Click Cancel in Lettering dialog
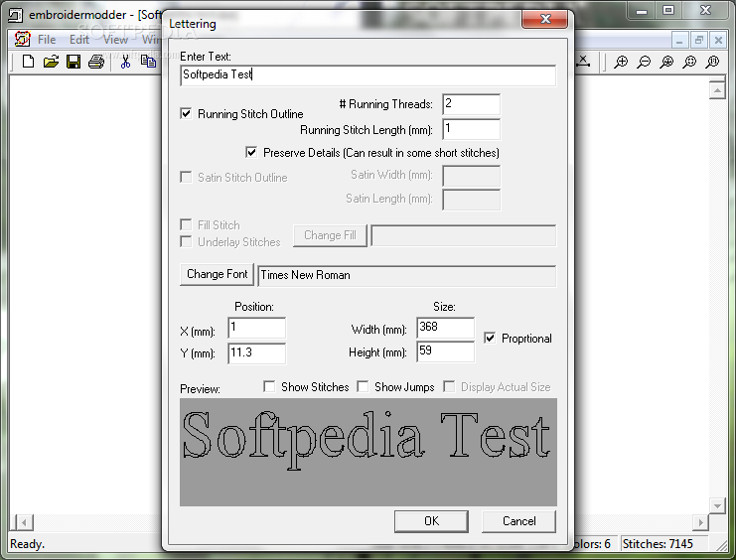The height and width of the screenshot is (560, 736). pos(518,521)
